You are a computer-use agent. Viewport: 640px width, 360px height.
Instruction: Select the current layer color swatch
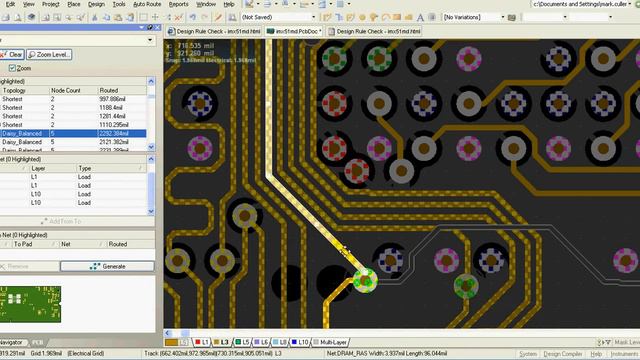pos(171,342)
